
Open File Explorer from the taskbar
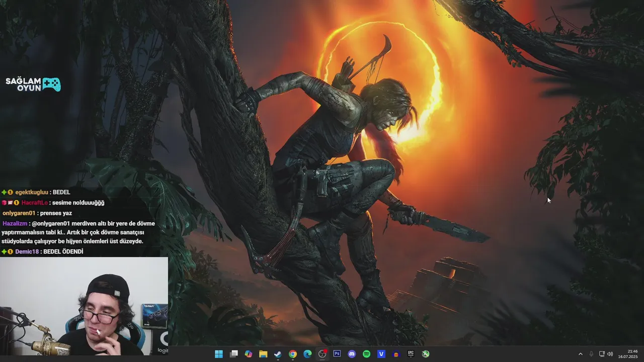point(263,354)
